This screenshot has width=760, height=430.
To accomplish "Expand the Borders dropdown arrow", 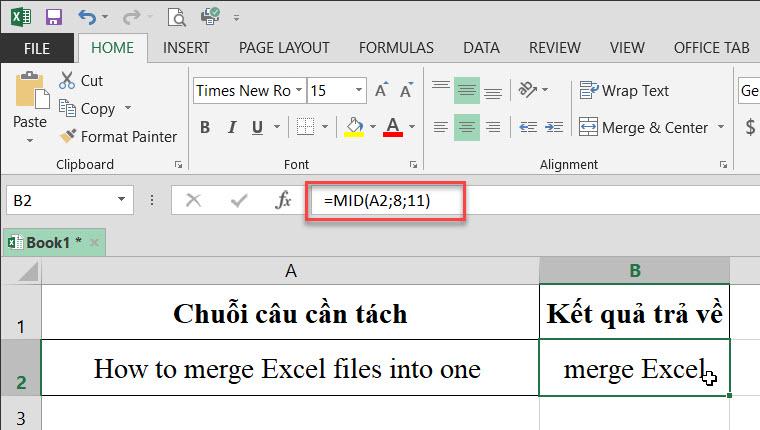I will pos(325,127).
